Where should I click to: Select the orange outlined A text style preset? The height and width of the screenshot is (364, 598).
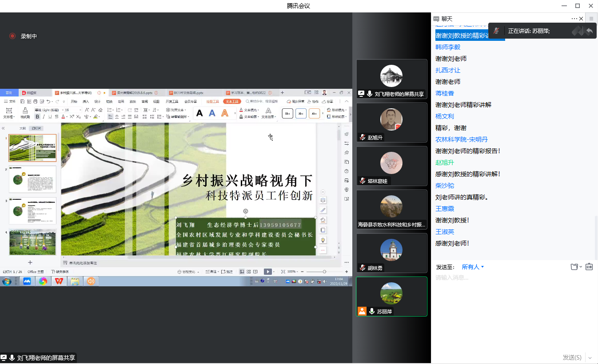[x=225, y=113]
